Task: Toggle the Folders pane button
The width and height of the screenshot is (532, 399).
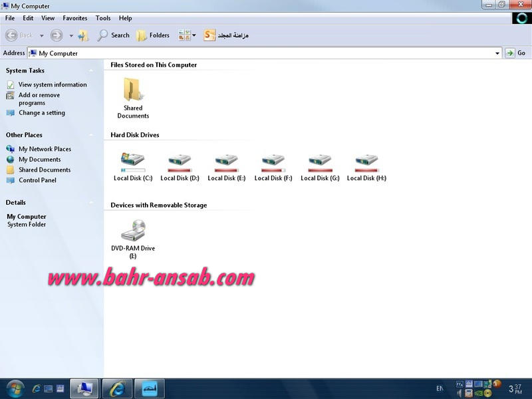Action: point(153,35)
